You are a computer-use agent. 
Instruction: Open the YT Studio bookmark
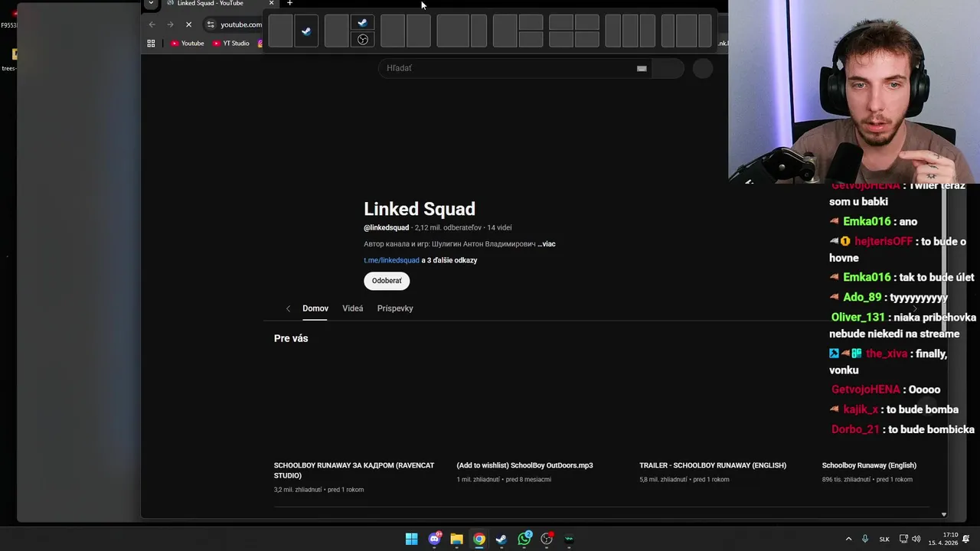[x=231, y=43]
